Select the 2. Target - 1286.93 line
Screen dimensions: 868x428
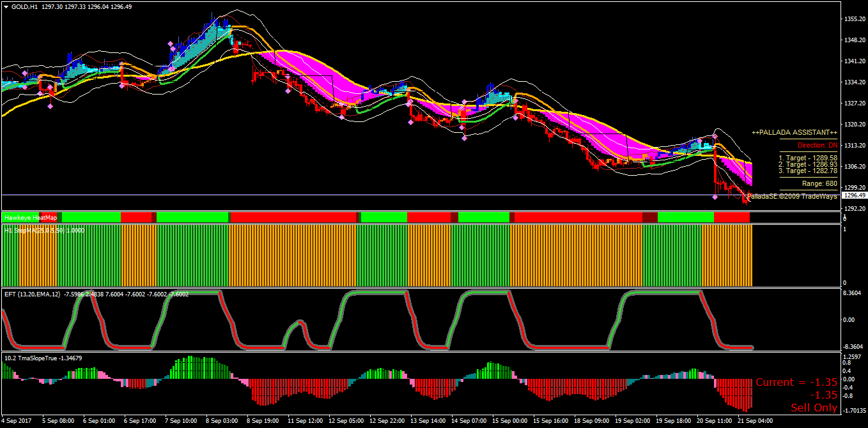tap(808, 164)
